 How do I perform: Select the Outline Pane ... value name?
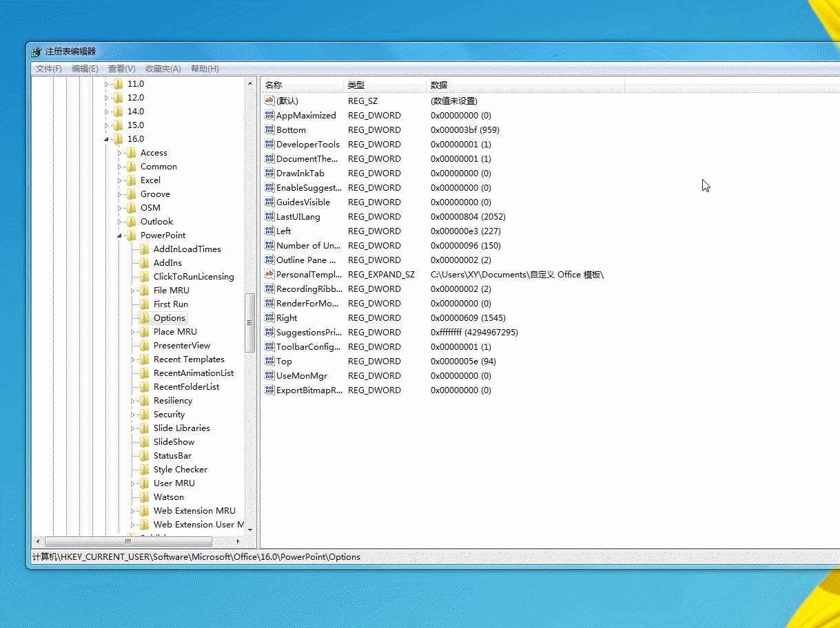(307, 260)
